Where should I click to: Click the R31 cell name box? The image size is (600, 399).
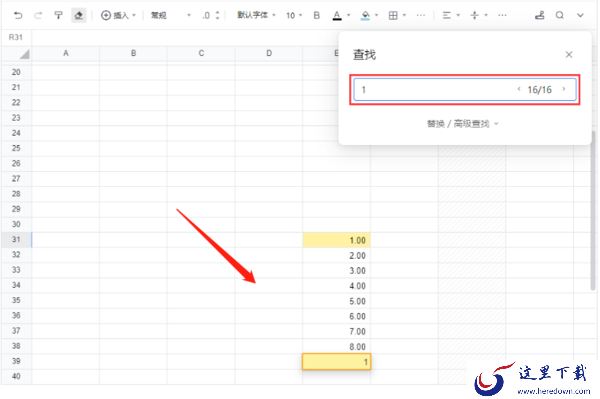(16, 37)
